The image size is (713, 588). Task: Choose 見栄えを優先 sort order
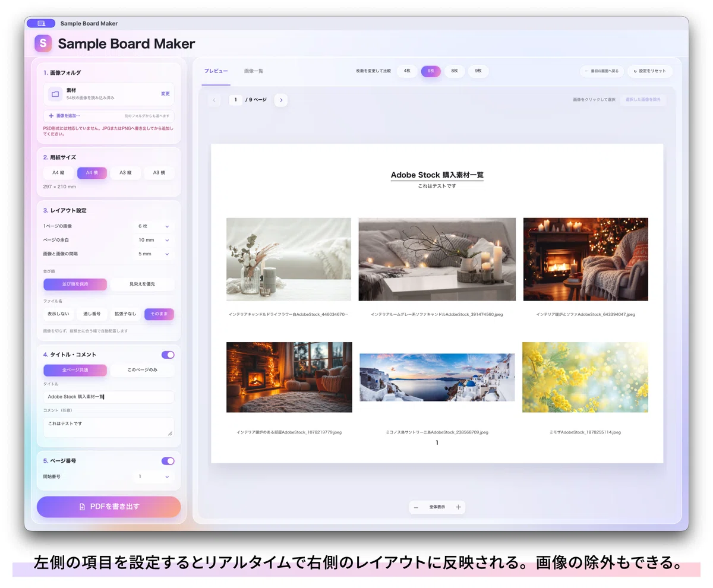click(143, 284)
